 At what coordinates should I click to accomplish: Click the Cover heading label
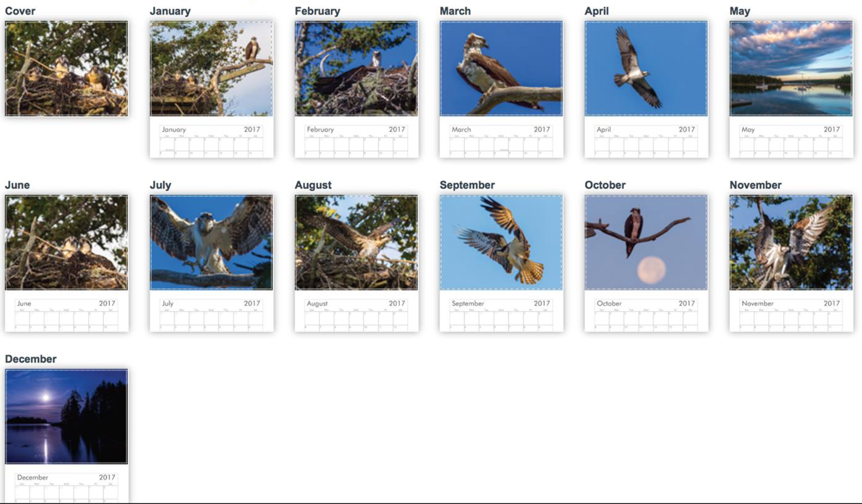[20, 11]
